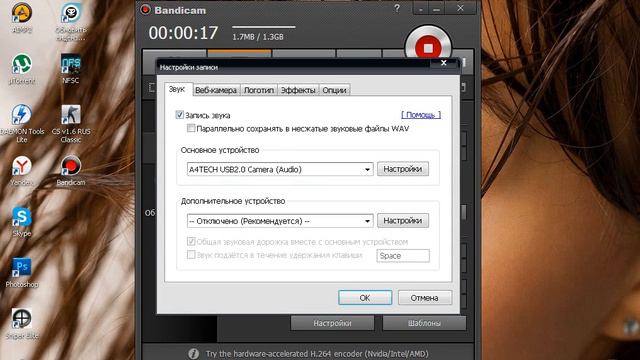Open the Основное устройство dropdown
This screenshot has height=360, width=640.
click(280, 169)
